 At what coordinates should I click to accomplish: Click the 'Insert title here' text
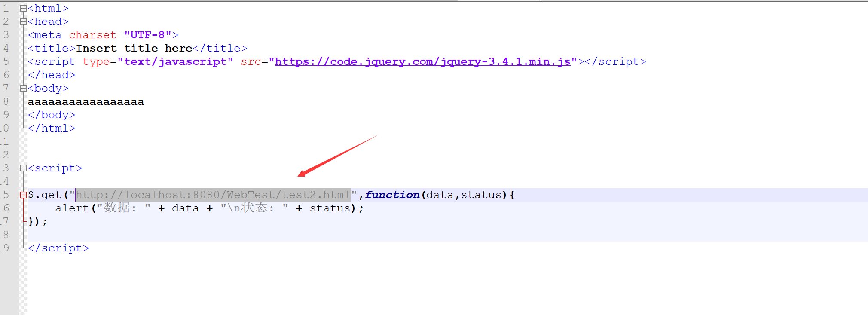[x=134, y=49]
